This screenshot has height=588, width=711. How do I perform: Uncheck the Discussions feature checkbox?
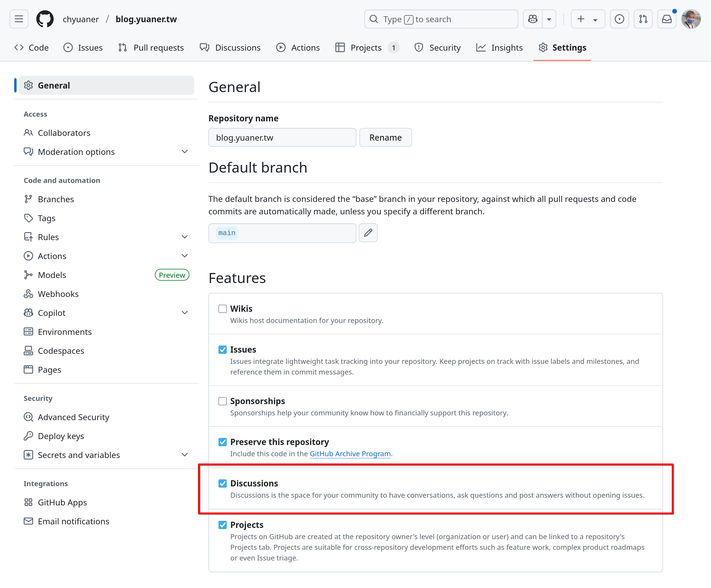click(x=222, y=484)
